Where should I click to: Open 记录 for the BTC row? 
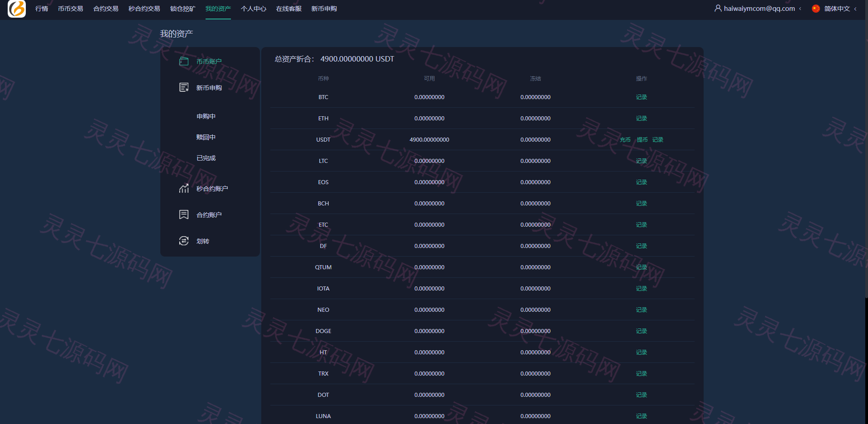tap(642, 97)
